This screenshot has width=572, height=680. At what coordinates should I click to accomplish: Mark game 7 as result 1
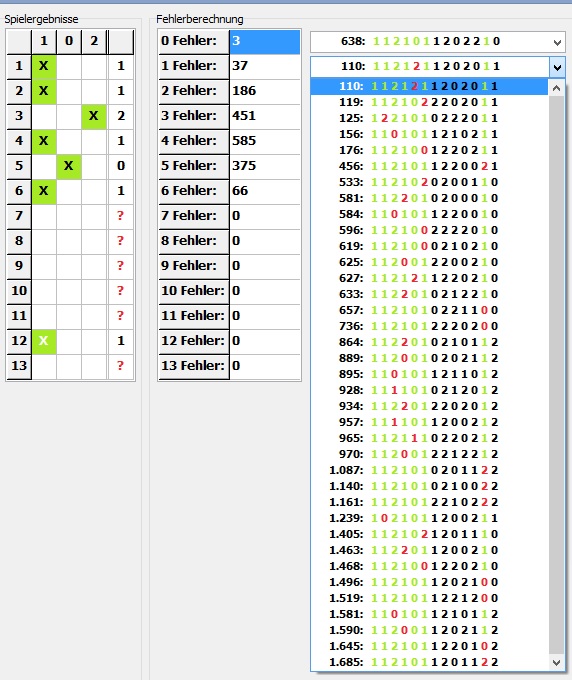point(44,216)
